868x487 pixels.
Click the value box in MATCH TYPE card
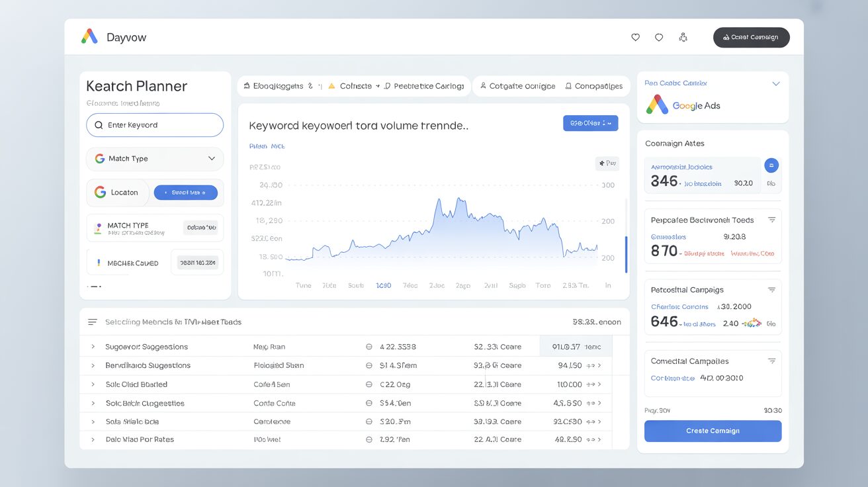pyautogui.click(x=200, y=228)
